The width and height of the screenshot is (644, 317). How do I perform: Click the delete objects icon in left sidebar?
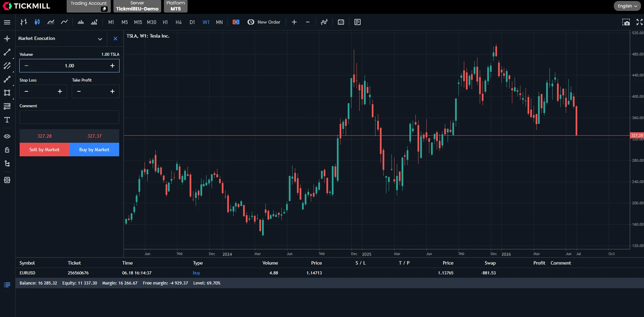[x=7, y=180]
